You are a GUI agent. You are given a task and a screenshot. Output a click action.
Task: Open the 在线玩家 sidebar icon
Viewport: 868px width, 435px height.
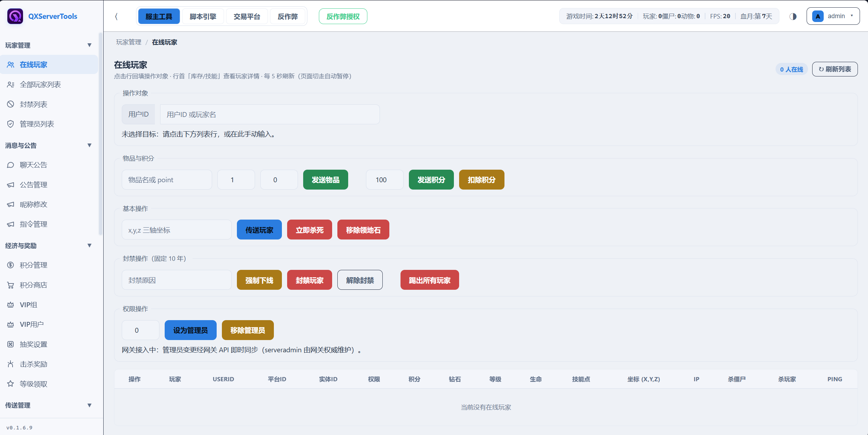click(x=10, y=65)
